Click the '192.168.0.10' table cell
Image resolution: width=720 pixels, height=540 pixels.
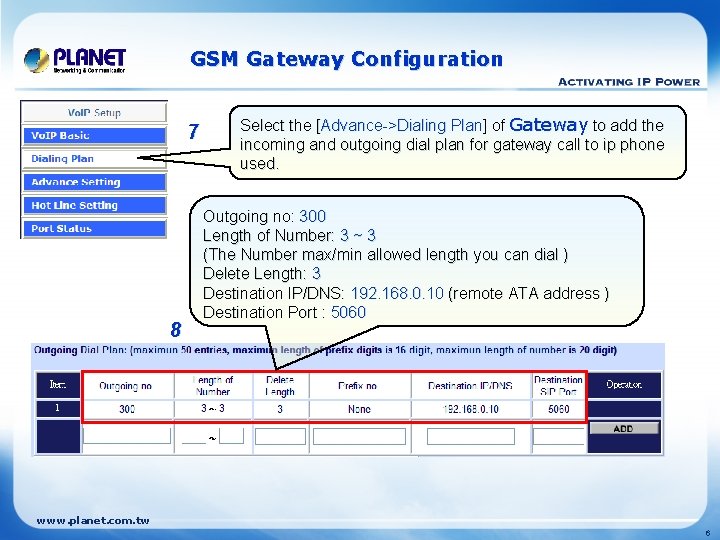pos(471,409)
